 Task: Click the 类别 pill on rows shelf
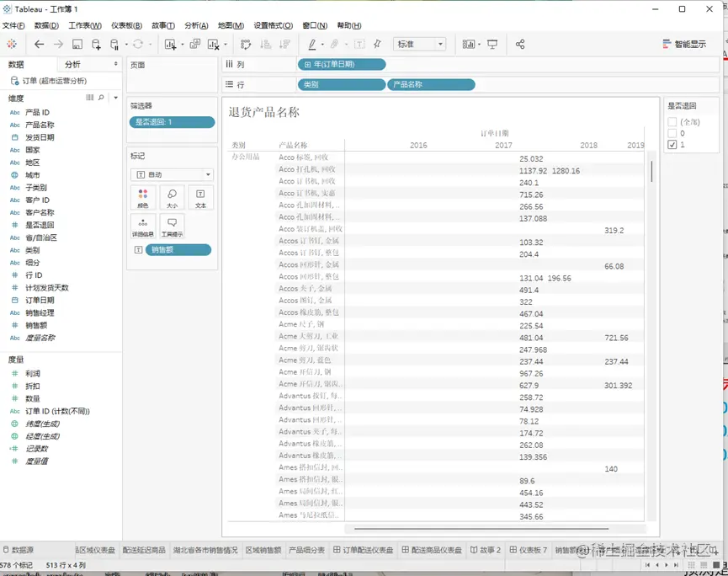tap(342, 84)
